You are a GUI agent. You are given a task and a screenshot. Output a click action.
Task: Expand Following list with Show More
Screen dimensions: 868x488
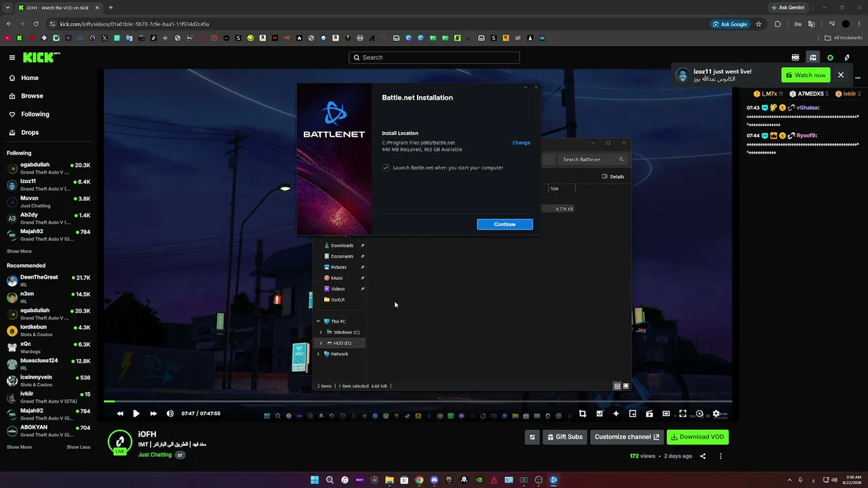pyautogui.click(x=19, y=251)
